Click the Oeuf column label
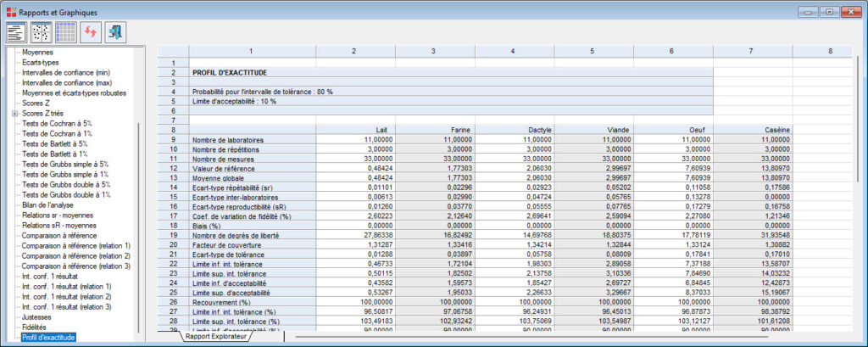Viewport: 868px width, 347px height. click(674, 129)
